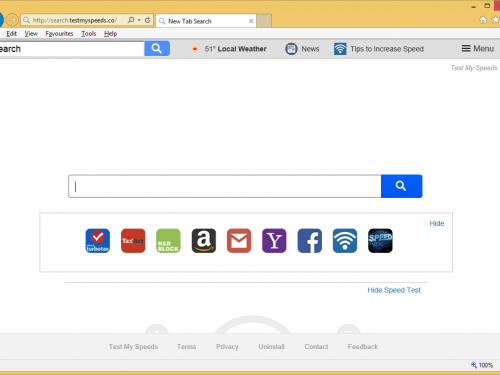Click the browser forward arrow button
Viewport: 500px width, 375px height.
pos(12,20)
